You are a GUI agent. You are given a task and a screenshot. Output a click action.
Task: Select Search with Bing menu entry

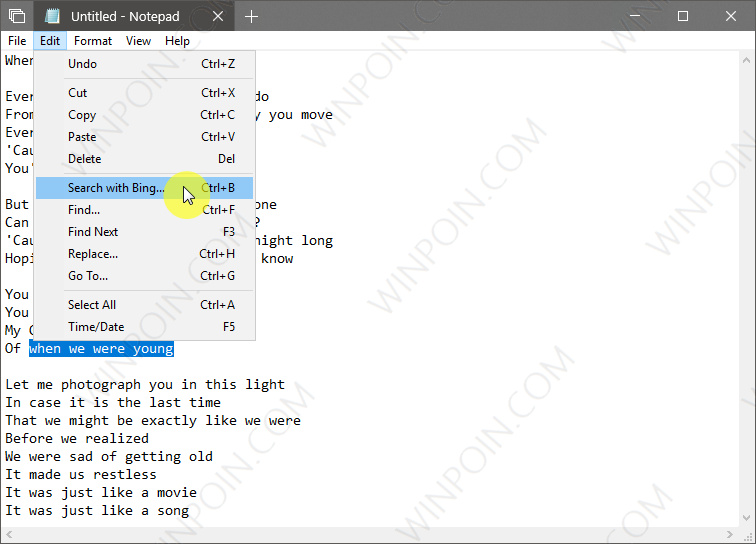coord(145,188)
